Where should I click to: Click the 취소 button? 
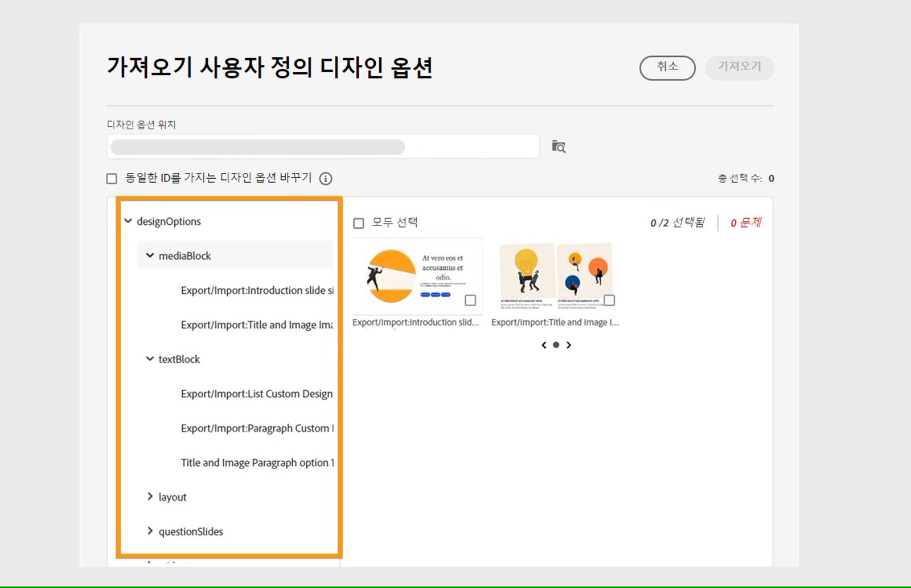tap(667, 67)
